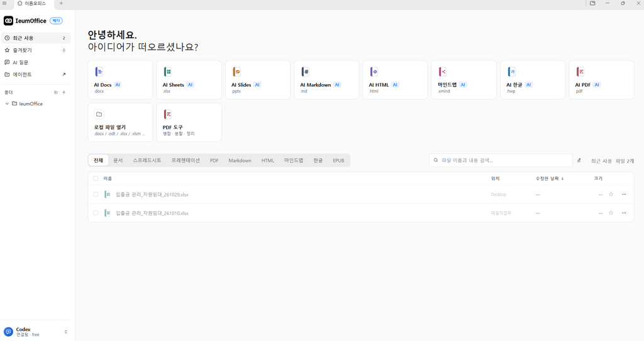Switch to the 프레젠테이션 filter tab

pyautogui.click(x=186, y=160)
